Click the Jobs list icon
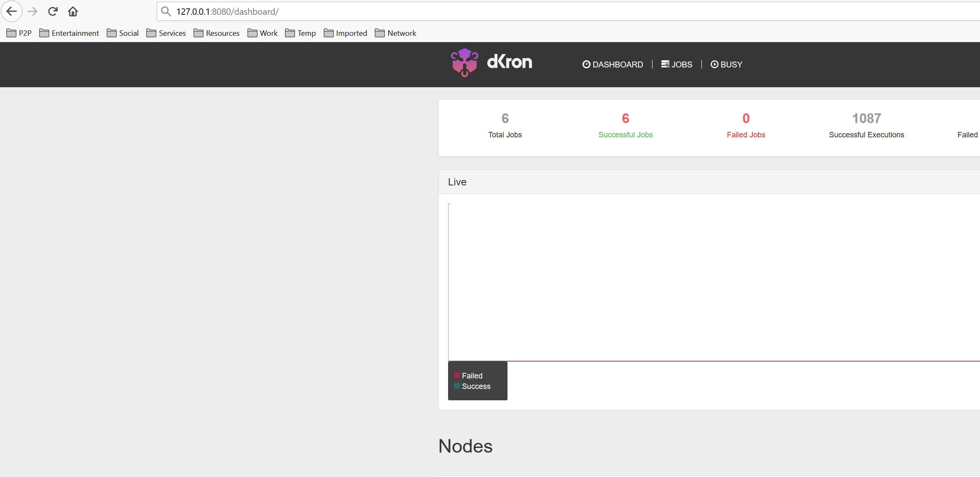This screenshot has height=477, width=980. [665, 64]
